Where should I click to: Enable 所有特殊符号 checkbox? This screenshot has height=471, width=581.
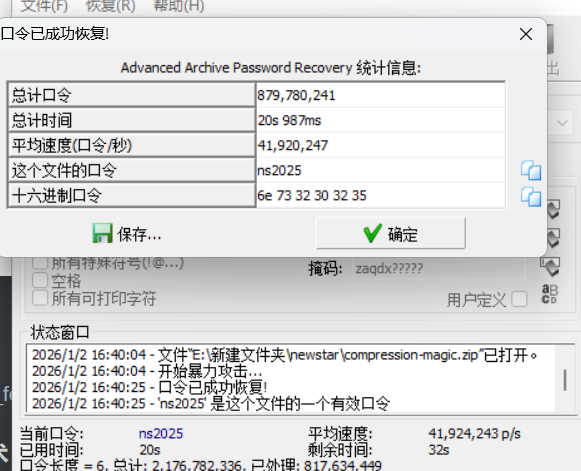40,263
